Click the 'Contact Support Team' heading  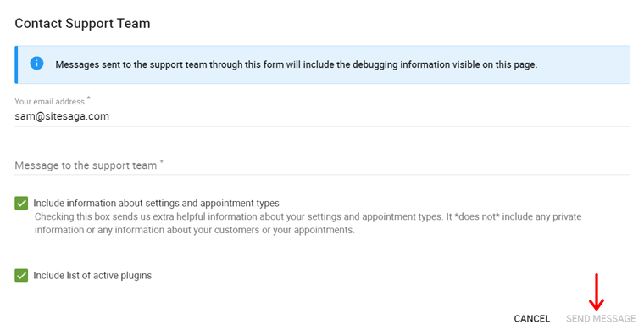click(82, 24)
